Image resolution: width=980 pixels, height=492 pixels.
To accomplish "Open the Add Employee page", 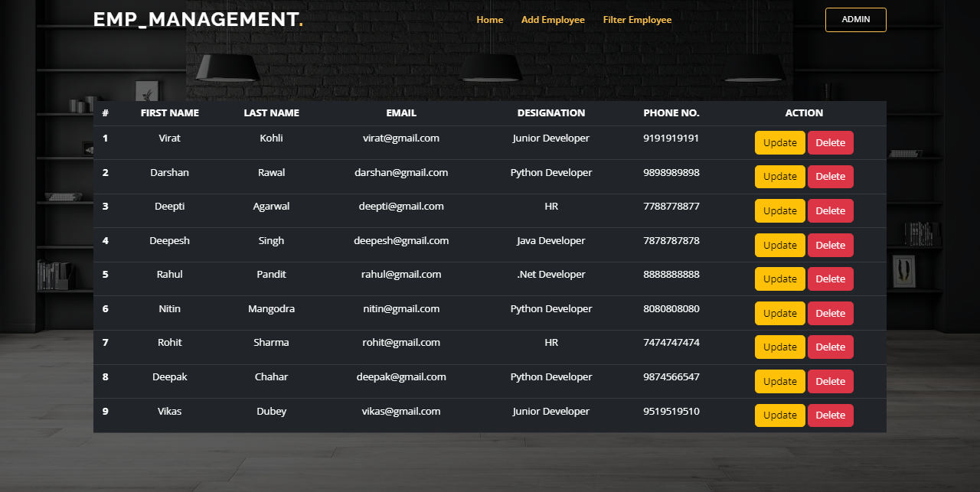I will (x=553, y=19).
